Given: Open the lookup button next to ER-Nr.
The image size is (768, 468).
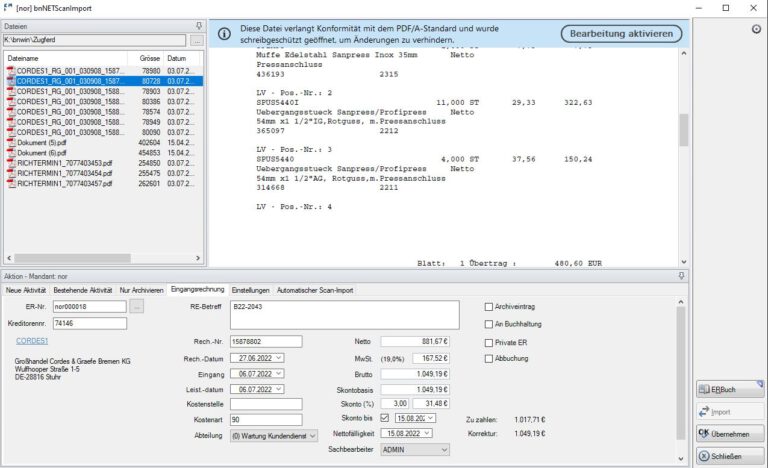Looking at the screenshot, I should pos(137,306).
